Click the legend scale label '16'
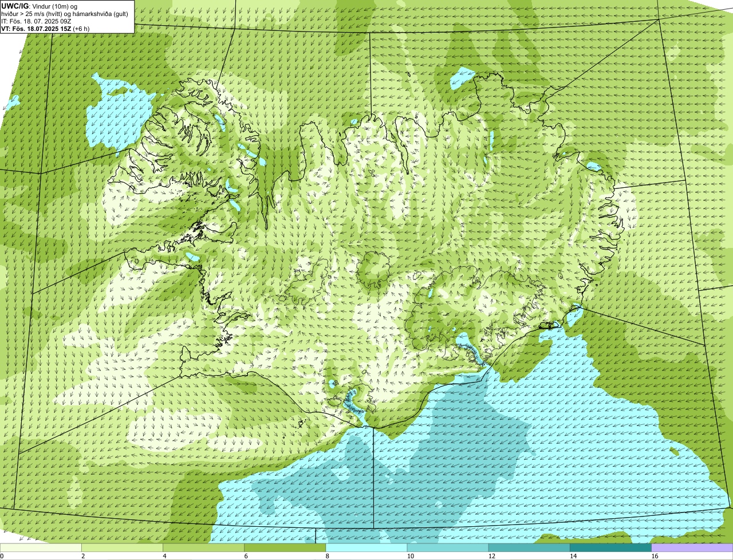This screenshot has width=733, height=560. click(655, 556)
